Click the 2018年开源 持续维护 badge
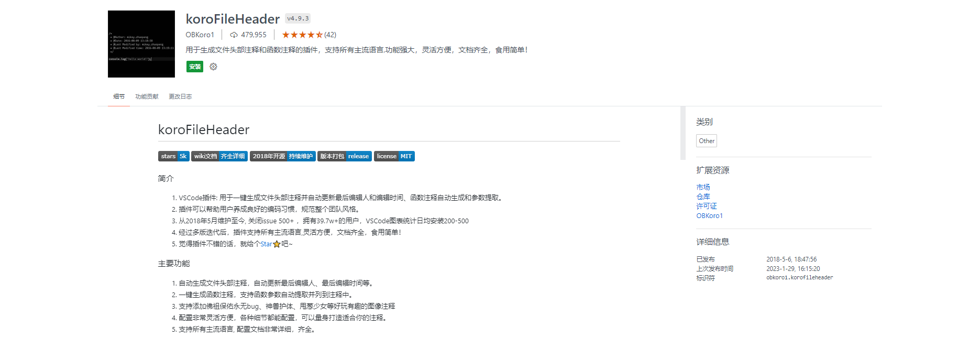980x337 pixels. tap(282, 156)
